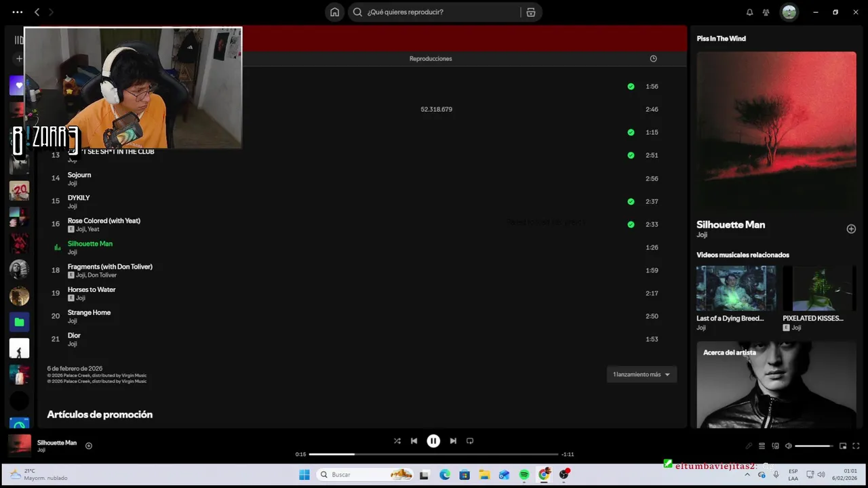Image resolution: width=868 pixels, height=488 pixels.
Task: Open the lyrics microphone icon
Action: (x=749, y=446)
